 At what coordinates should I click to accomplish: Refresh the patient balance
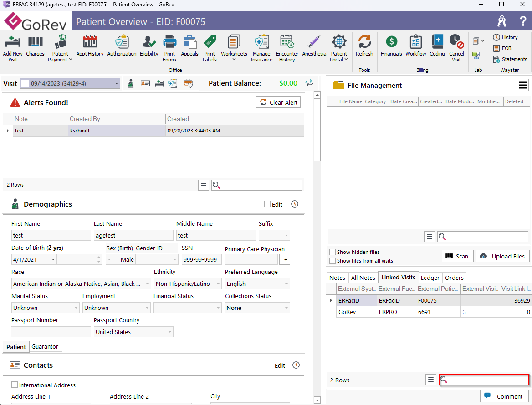(x=309, y=83)
